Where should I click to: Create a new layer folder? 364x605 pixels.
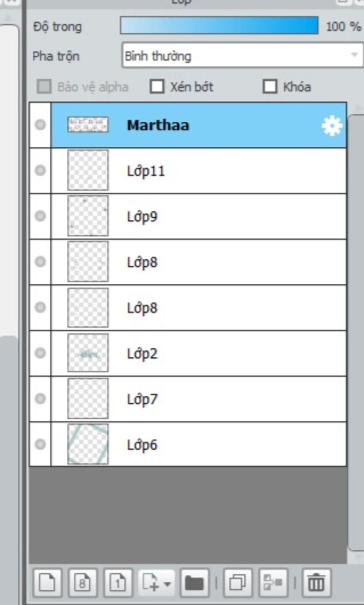point(194,583)
